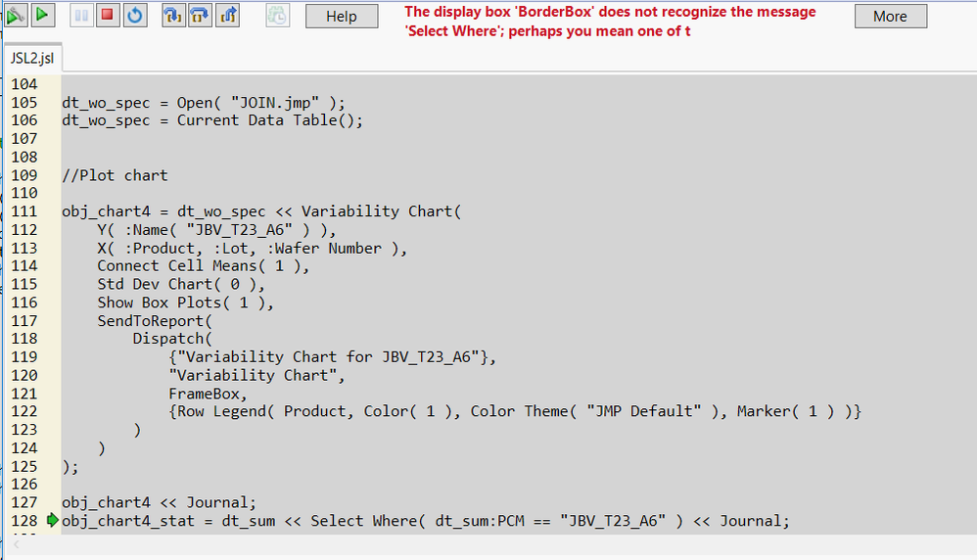This screenshot has height=560, width=977.
Task: Click Select Where( in line 128
Action: (368, 520)
